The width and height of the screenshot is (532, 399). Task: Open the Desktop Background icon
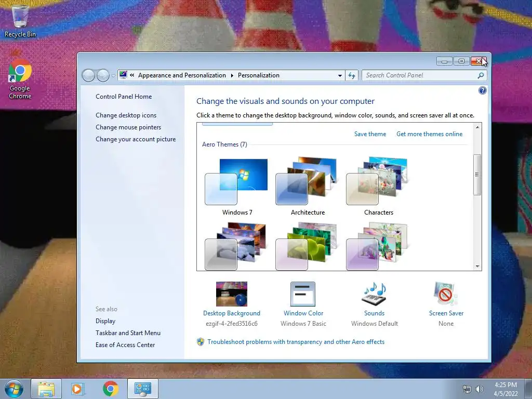232,294
